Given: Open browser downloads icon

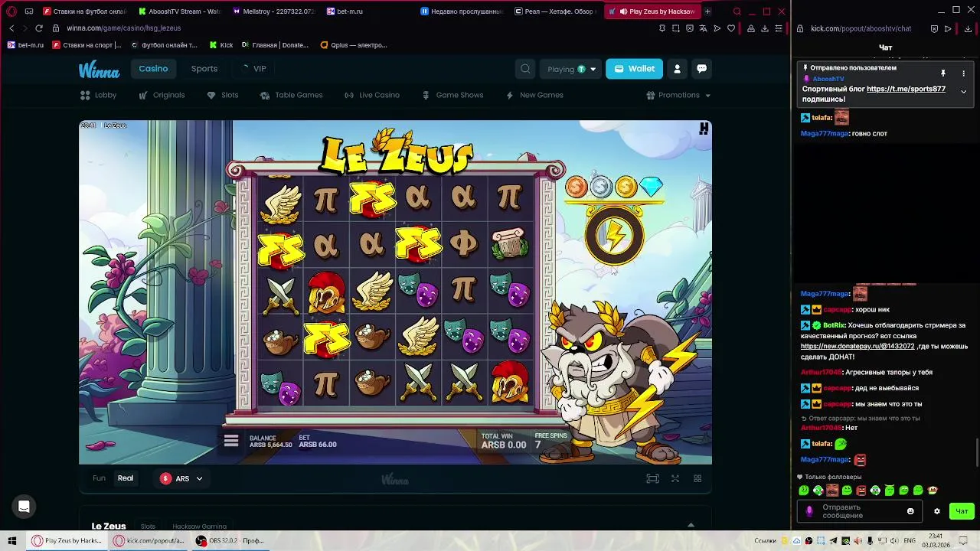Looking at the screenshot, I should [765, 28].
